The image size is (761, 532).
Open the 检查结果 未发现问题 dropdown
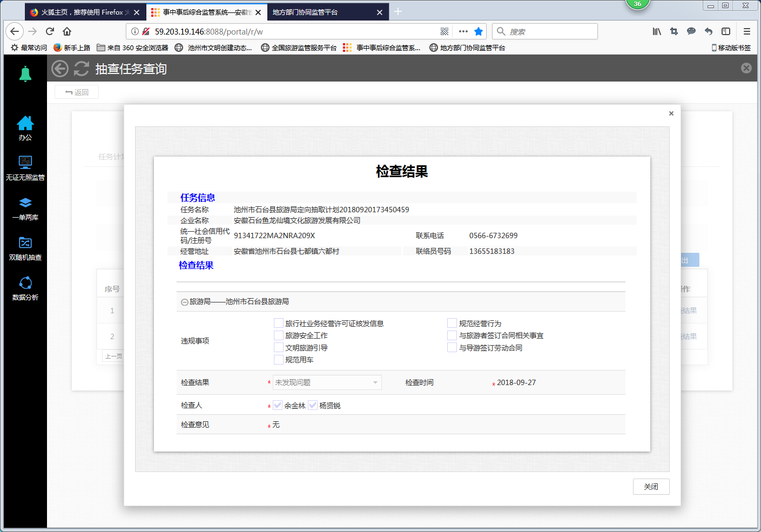(327, 382)
